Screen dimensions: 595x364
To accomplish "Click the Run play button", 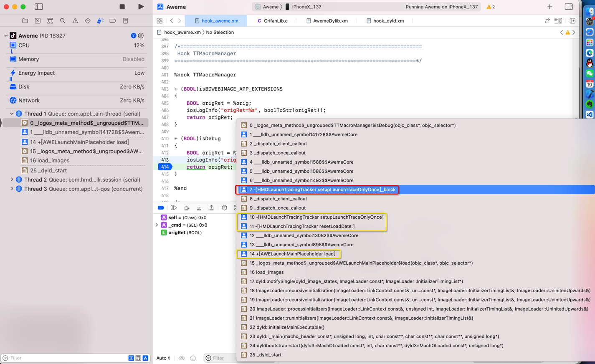I will click(141, 7).
